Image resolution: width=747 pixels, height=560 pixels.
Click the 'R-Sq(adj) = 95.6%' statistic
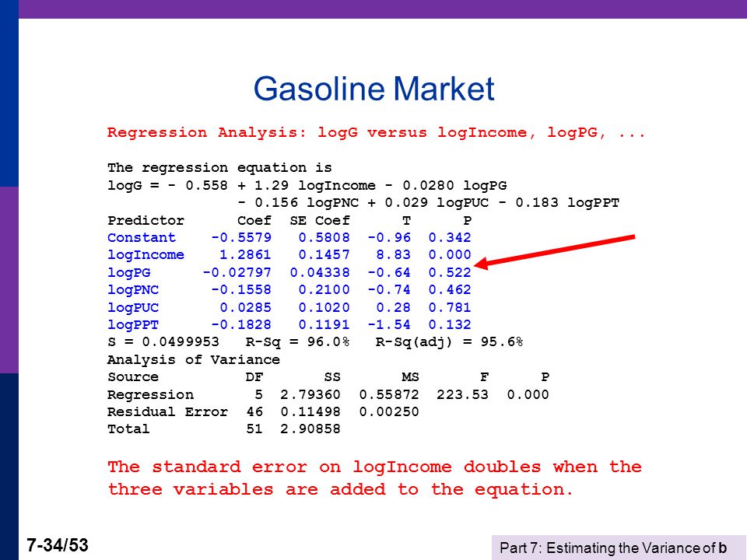pos(449,342)
